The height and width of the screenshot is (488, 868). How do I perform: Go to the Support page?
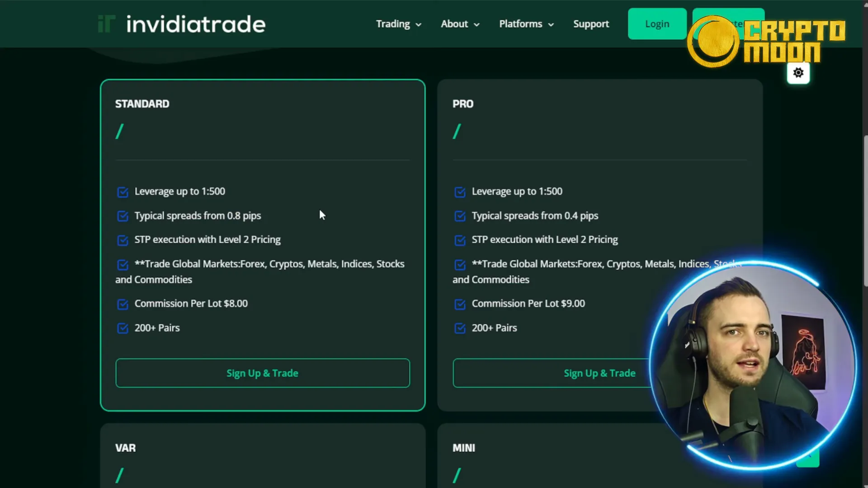(x=591, y=24)
